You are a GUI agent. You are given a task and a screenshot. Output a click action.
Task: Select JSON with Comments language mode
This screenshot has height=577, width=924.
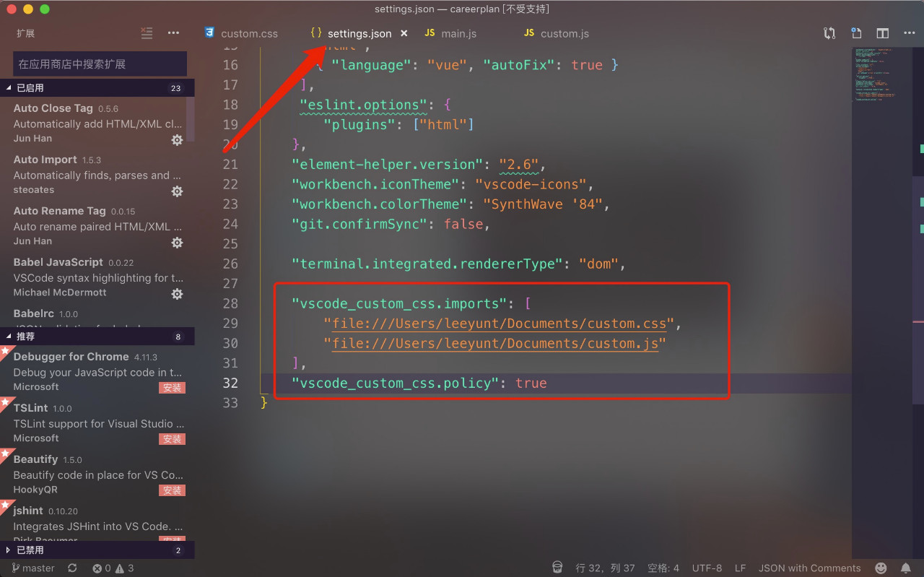[809, 568]
